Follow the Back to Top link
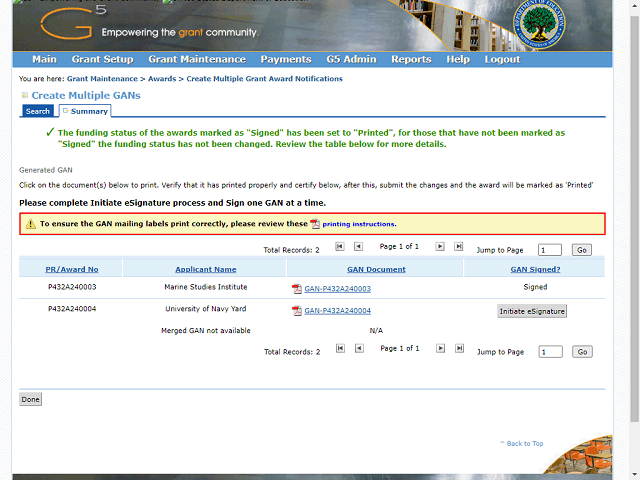Viewport: 640px width, 480px height. pos(524,443)
